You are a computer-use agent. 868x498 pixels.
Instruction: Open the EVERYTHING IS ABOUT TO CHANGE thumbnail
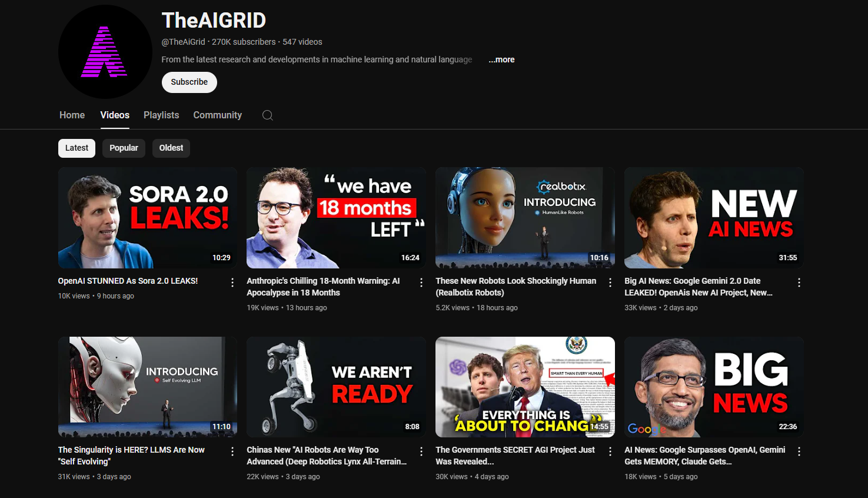click(526, 387)
